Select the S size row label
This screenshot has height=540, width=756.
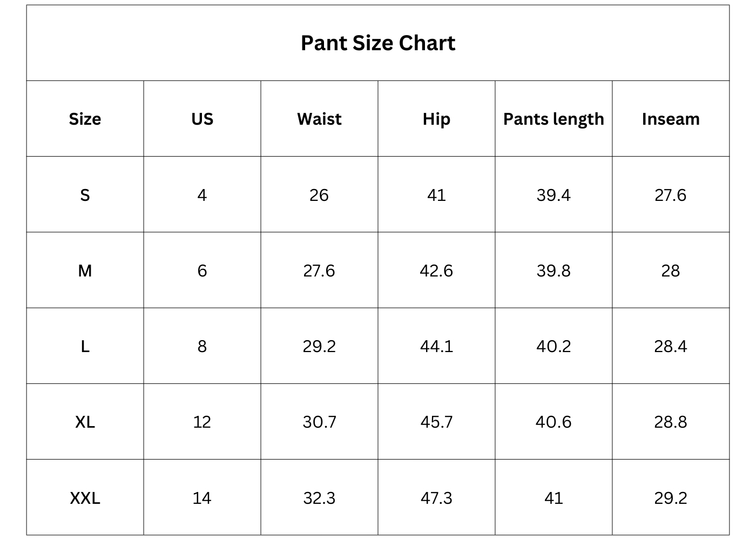[x=85, y=195]
